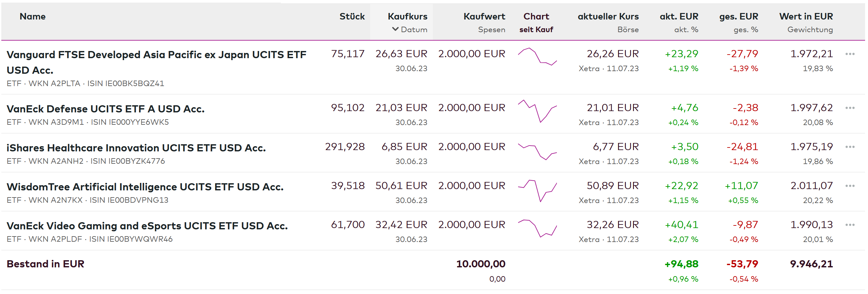Open WisdomTree Artificial Intelligence ETF link
Viewport: 868px width, 294px height.
point(145,187)
